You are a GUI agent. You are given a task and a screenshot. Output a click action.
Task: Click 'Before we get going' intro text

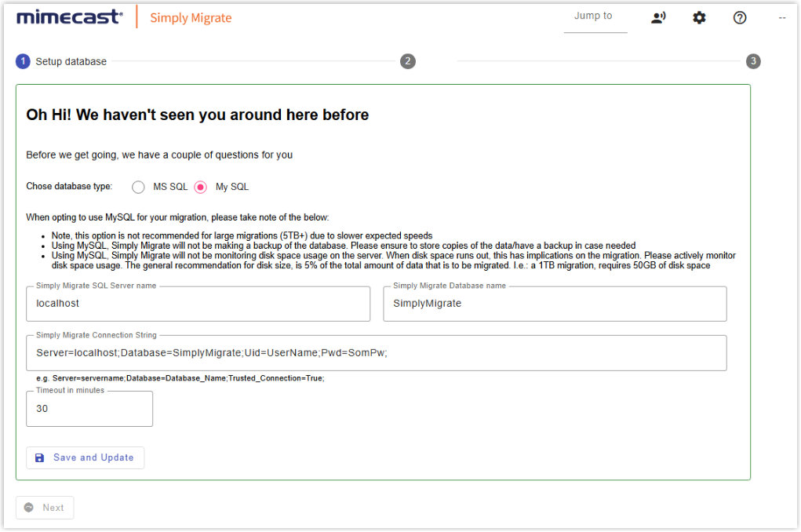pos(159,155)
